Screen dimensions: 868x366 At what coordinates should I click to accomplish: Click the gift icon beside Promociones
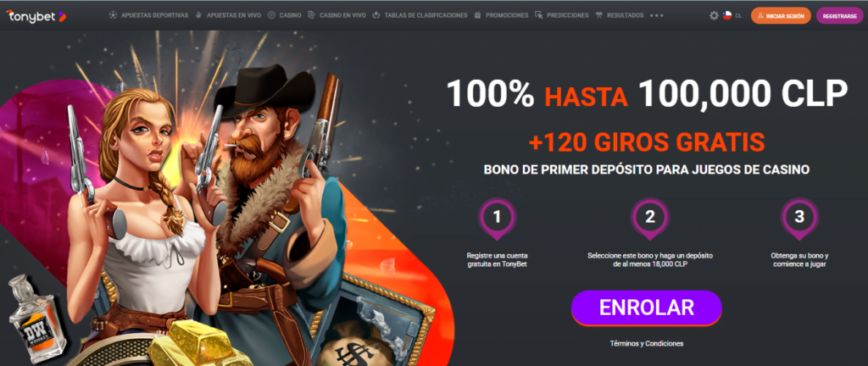(478, 15)
